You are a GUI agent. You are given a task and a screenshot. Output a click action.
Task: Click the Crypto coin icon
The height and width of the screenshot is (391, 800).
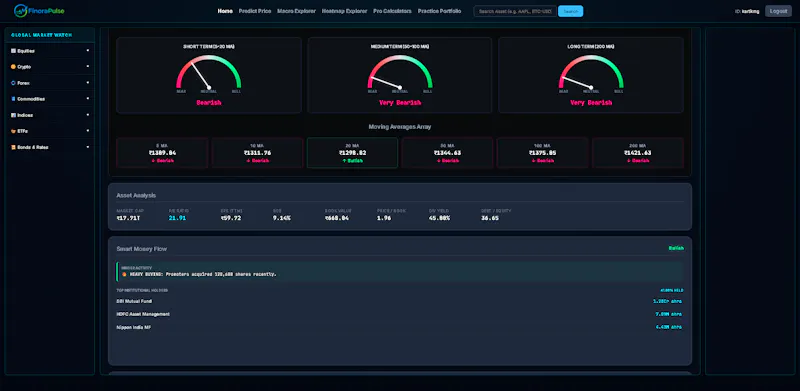[x=13, y=67]
